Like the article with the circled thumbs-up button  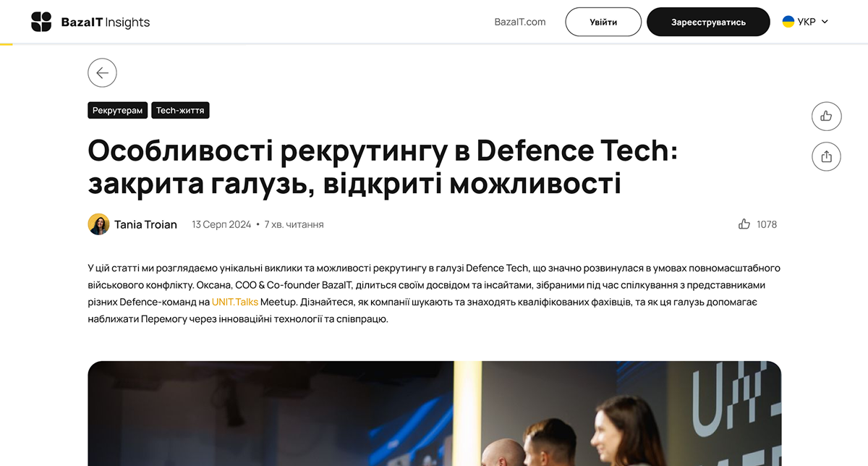[826, 116]
